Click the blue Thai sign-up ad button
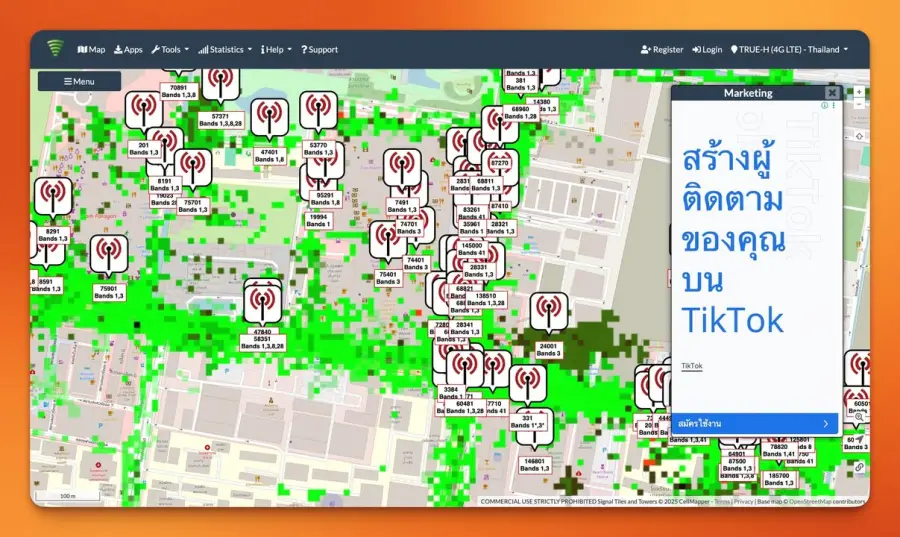Screen dimensions: 900x537 coord(754,423)
